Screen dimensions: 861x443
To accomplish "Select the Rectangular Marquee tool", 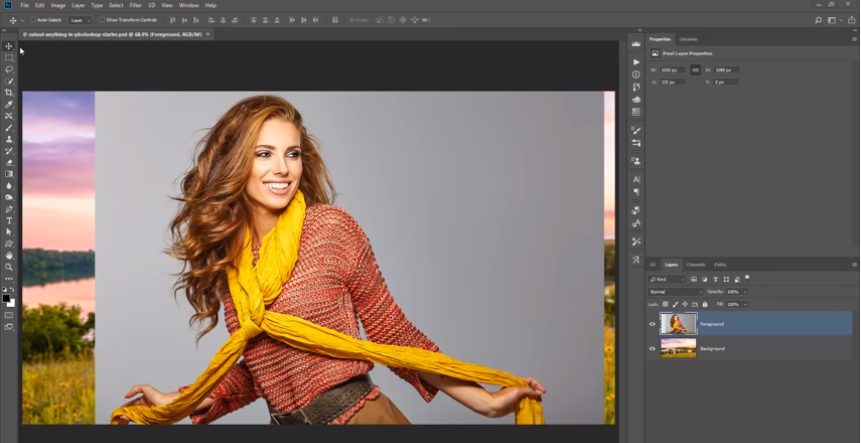I will tap(9, 58).
